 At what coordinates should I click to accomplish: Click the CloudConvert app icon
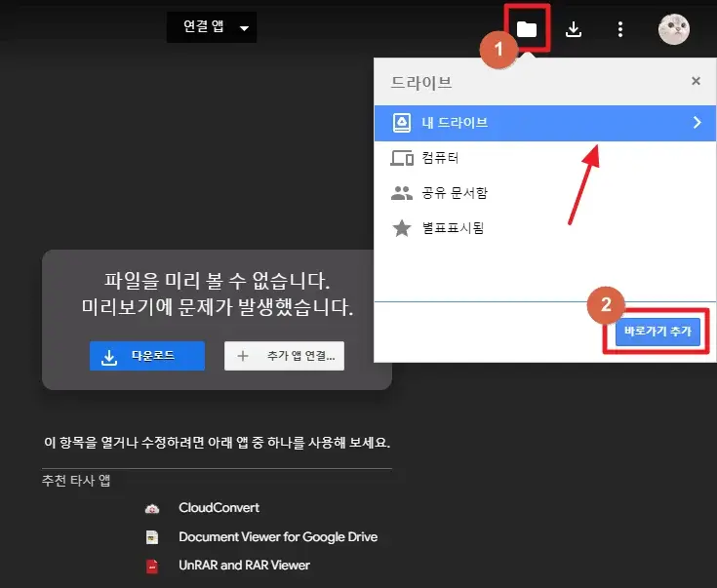[x=152, y=508]
